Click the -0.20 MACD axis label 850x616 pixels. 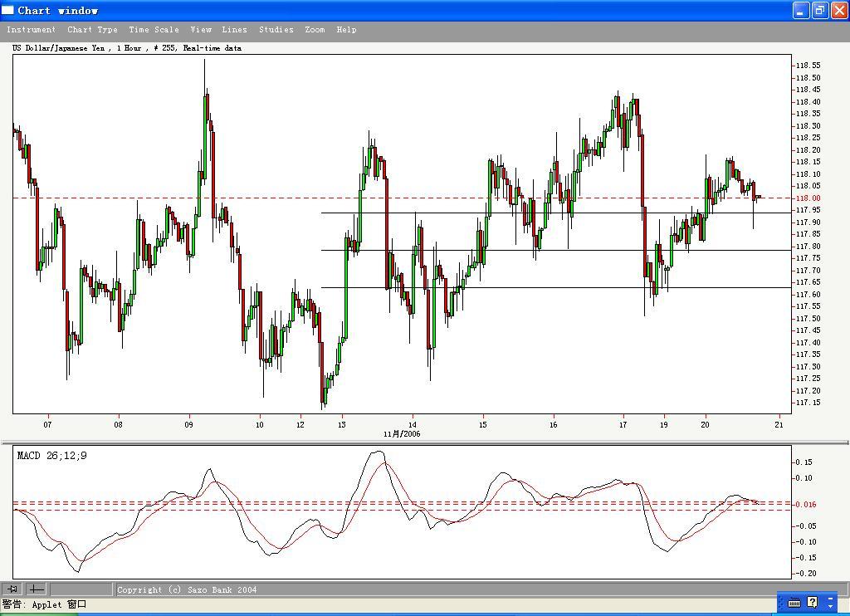tap(804, 574)
